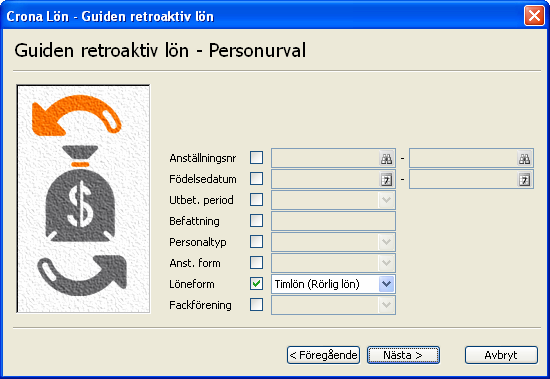
Task: Enable the Fackförening checkbox
Action: [256, 305]
